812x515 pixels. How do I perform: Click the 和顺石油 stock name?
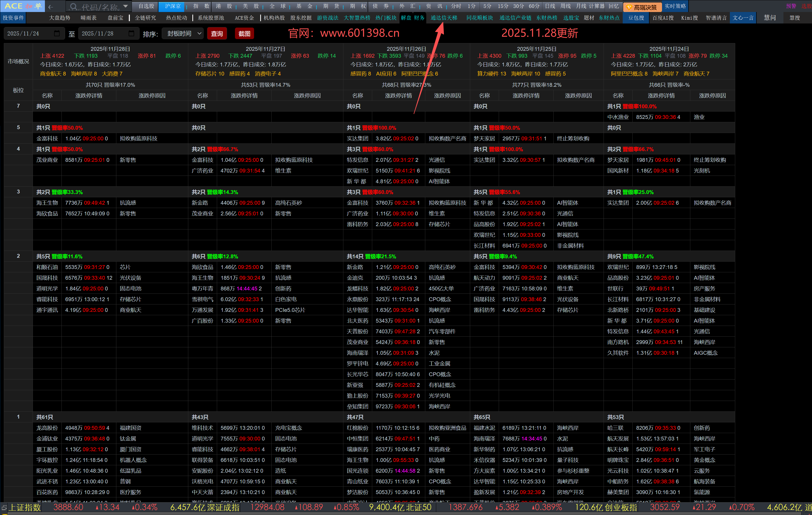[x=47, y=267]
